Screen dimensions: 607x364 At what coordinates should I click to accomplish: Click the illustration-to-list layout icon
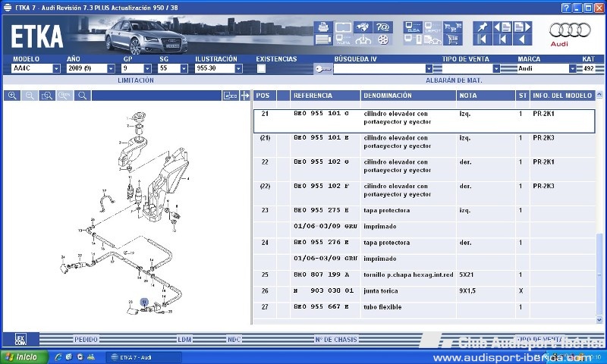(231, 96)
